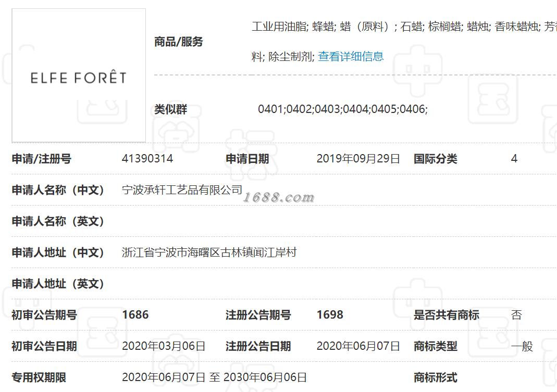This screenshot has height=392, width=557.
Task: Click exclusive rights period ending 2030年06月06日
Action: 265,377
